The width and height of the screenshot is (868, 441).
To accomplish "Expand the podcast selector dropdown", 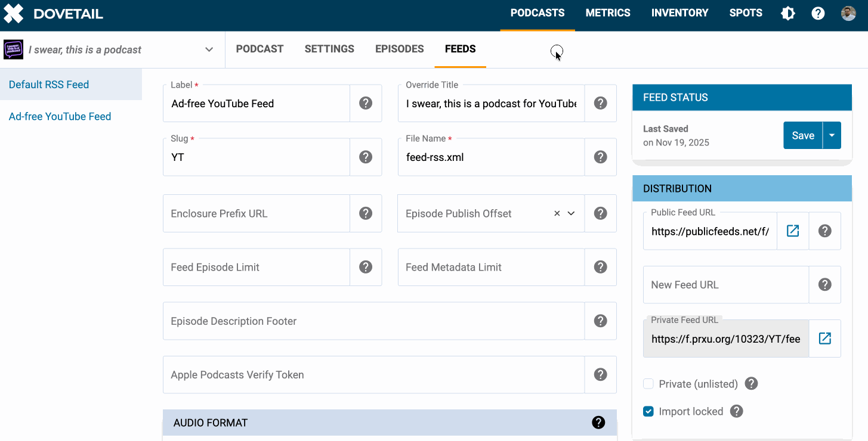I will point(209,49).
